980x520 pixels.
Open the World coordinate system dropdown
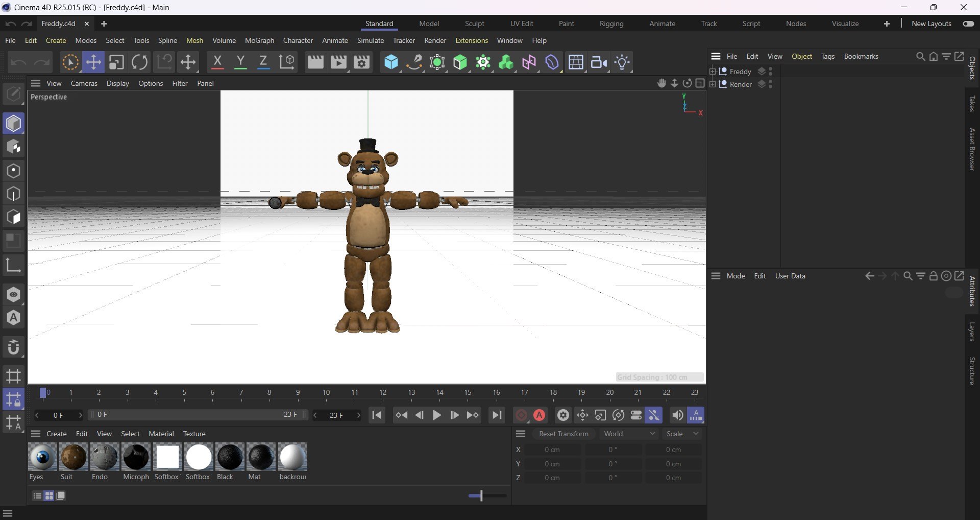pyautogui.click(x=629, y=434)
